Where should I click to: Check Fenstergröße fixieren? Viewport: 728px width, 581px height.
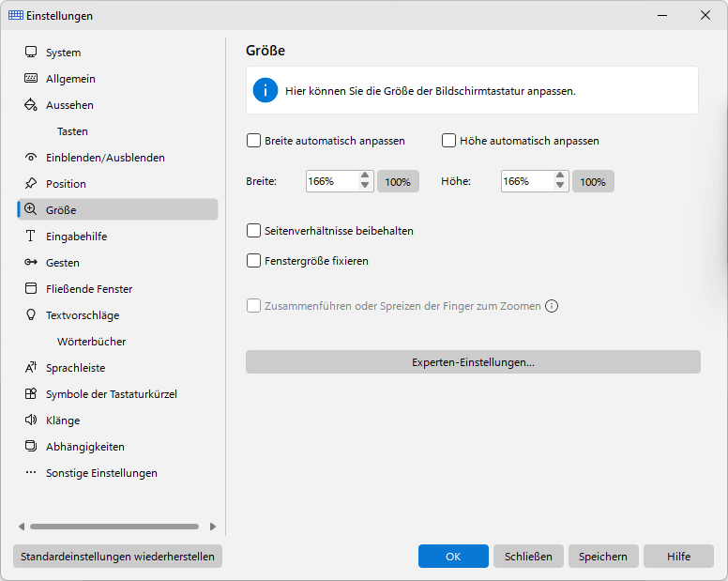[x=253, y=261]
